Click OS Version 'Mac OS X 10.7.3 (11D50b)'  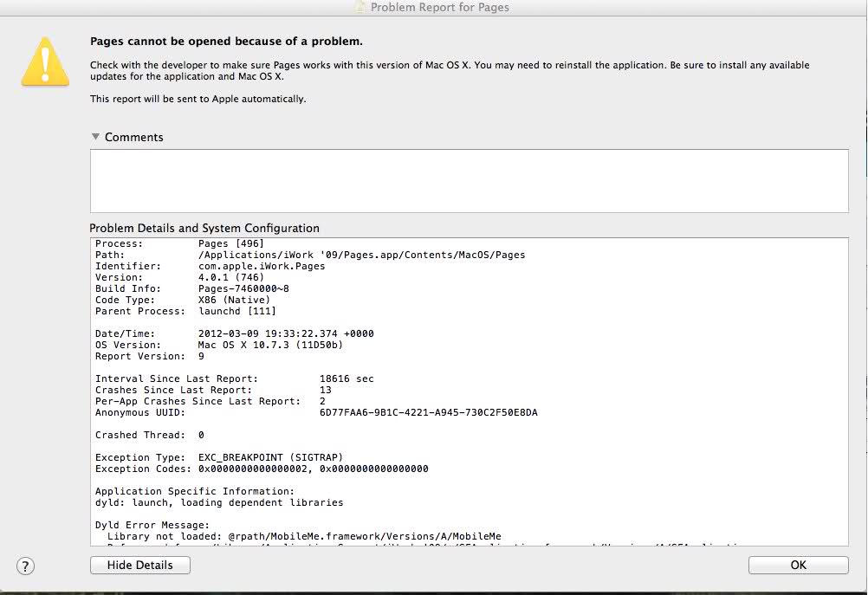(270, 345)
